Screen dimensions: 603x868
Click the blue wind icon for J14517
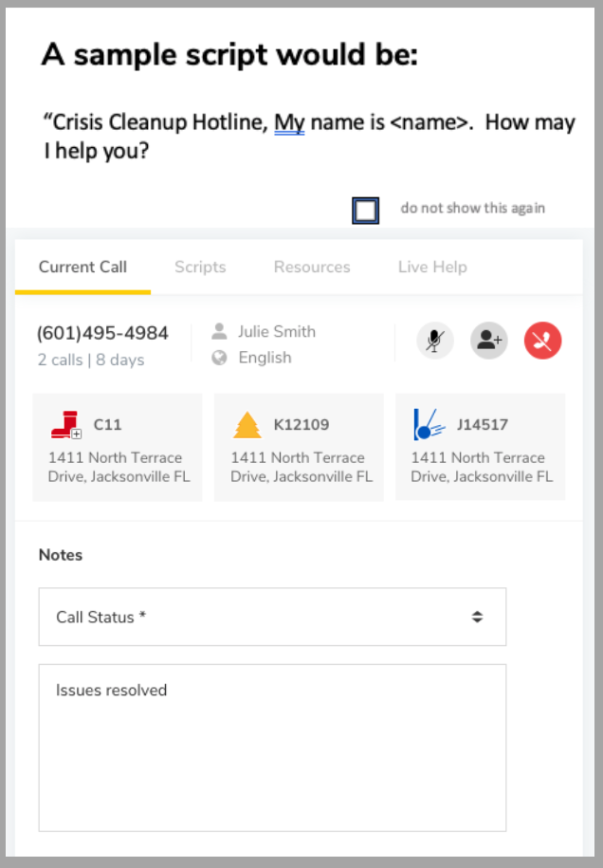tap(429, 425)
